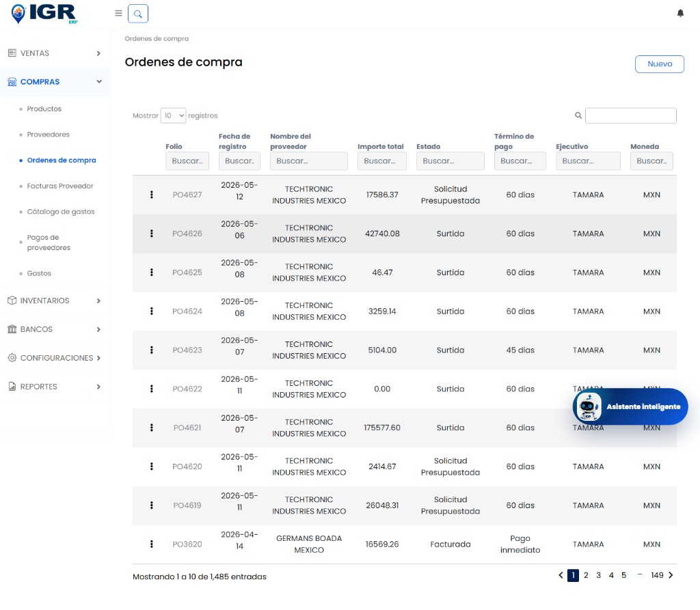The height and width of the screenshot is (610, 700).
Task: Open Cátalogo de gastos in sidebar
Action: click(61, 212)
